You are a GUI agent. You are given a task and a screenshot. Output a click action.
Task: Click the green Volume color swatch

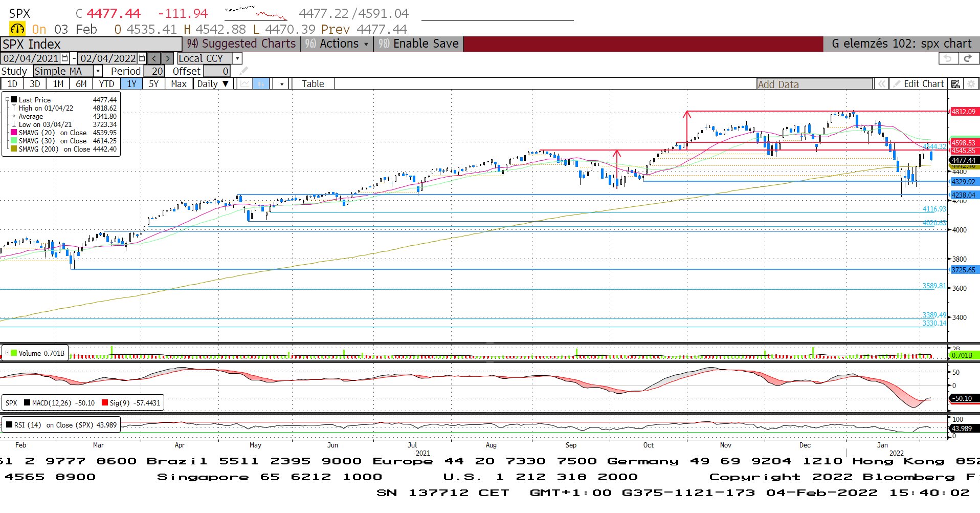pyautogui.click(x=14, y=353)
